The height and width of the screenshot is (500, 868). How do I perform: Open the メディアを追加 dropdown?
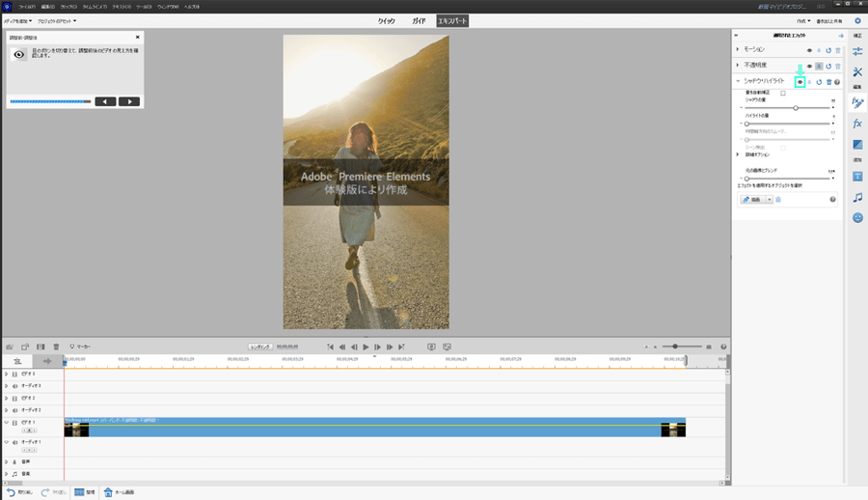(17, 21)
